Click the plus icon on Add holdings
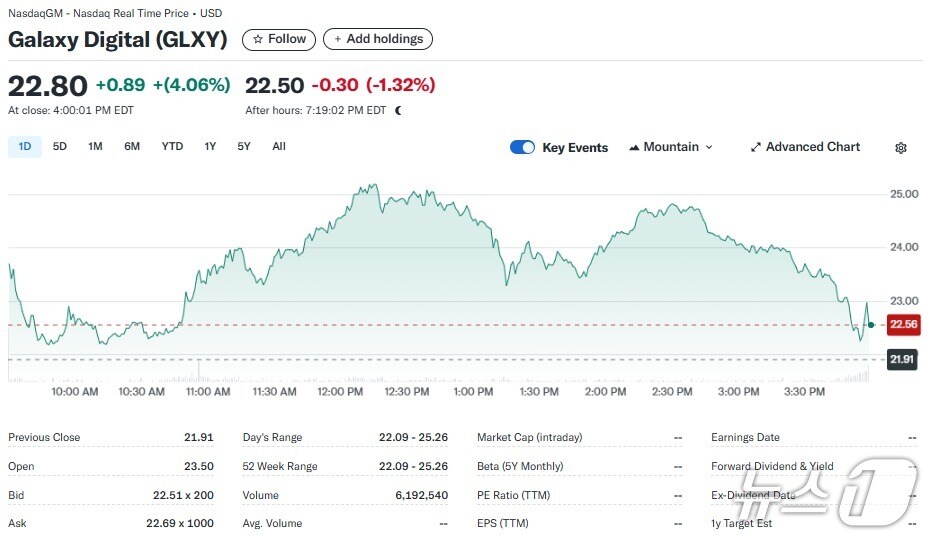Image resolution: width=931 pixels, height=540 pixels. tap(337, 39)
